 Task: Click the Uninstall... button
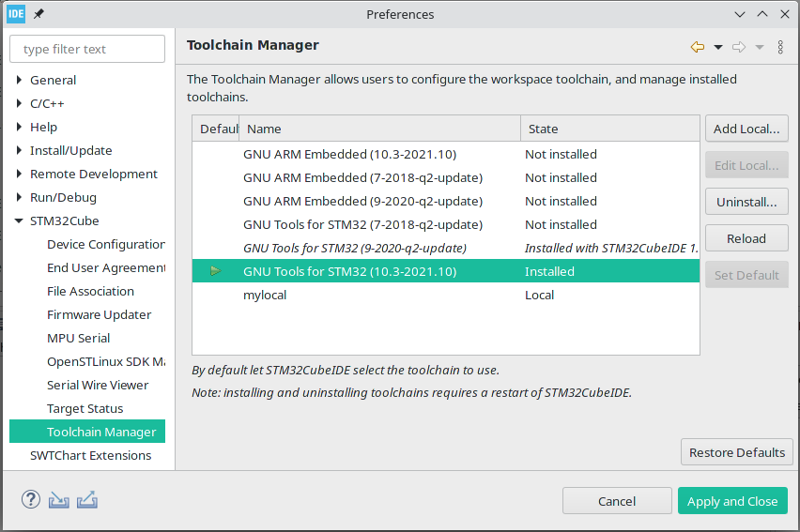tap(746, 202)
